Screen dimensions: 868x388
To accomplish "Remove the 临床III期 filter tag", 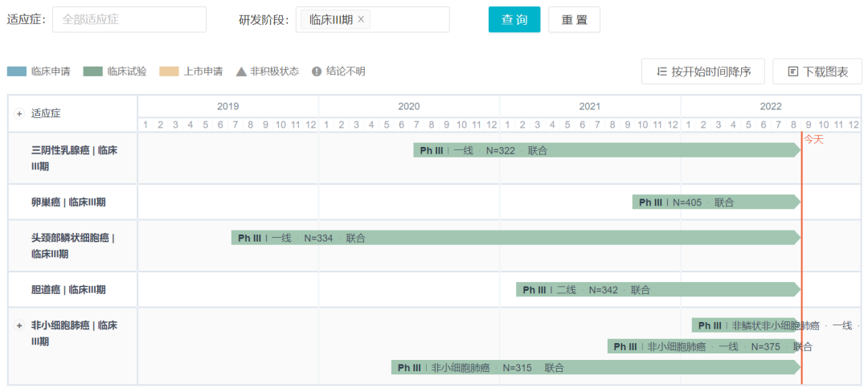I will tap(361, 19).
